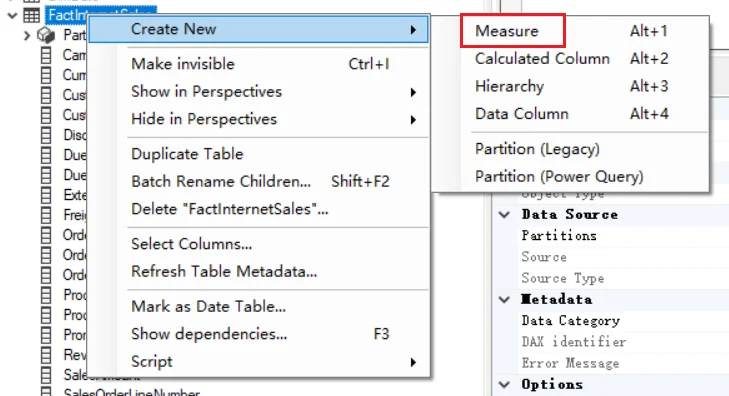Select the column icon beside Pron
This screenshot has height=396, width=729.
[x=46, y=335]
